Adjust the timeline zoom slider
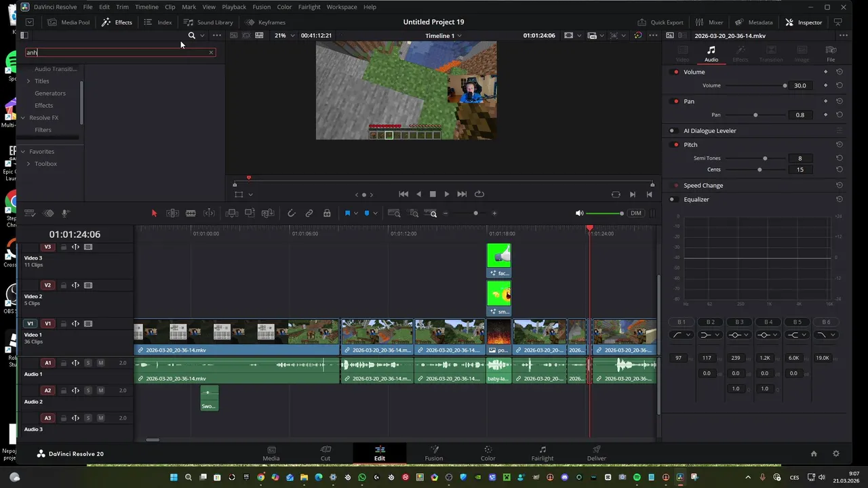This screenshot has width=868, height=488. pos(475,213)
